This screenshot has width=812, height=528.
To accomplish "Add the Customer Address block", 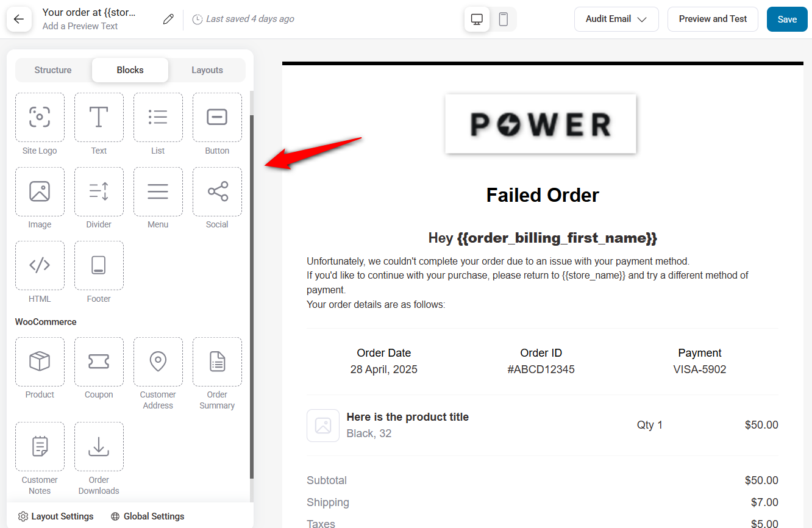I will tap(158, 362).
